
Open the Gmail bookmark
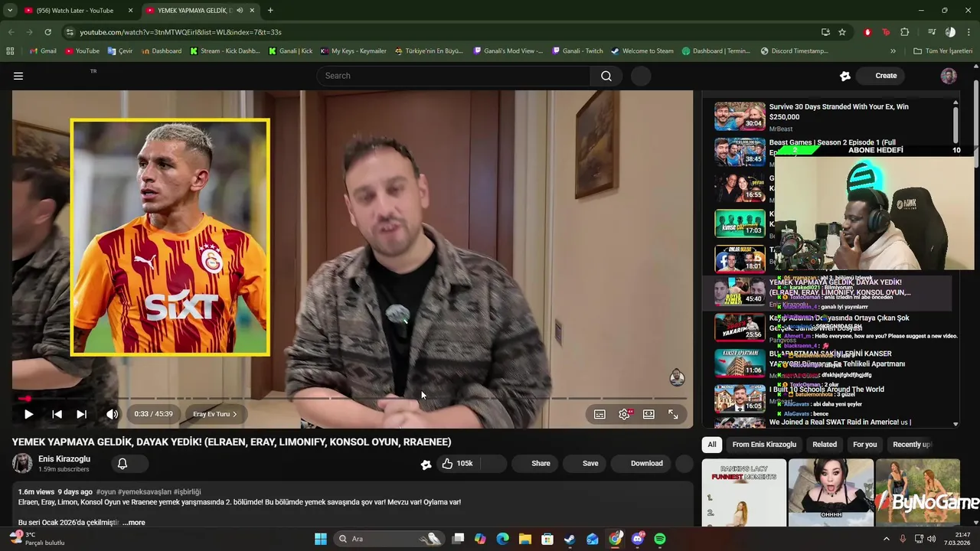[43, 51]
